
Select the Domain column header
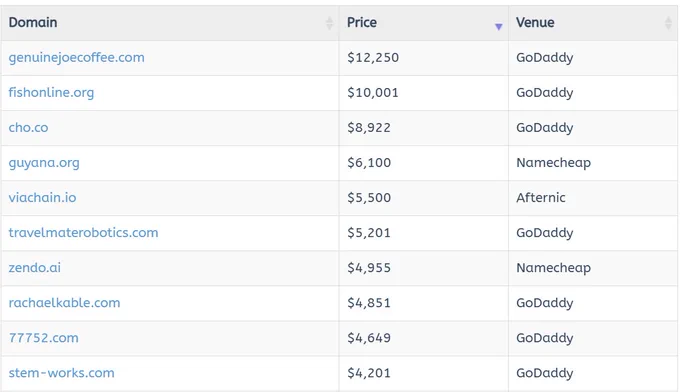[170, 23]
